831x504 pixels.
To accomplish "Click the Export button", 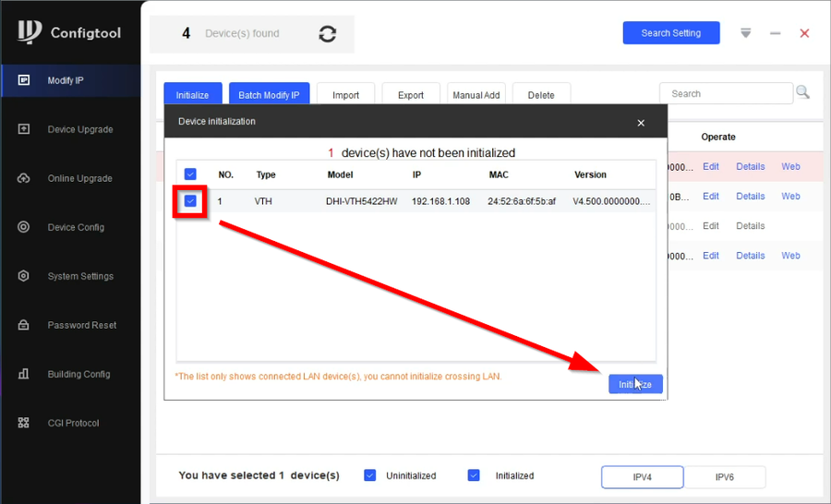I will 411,94.
